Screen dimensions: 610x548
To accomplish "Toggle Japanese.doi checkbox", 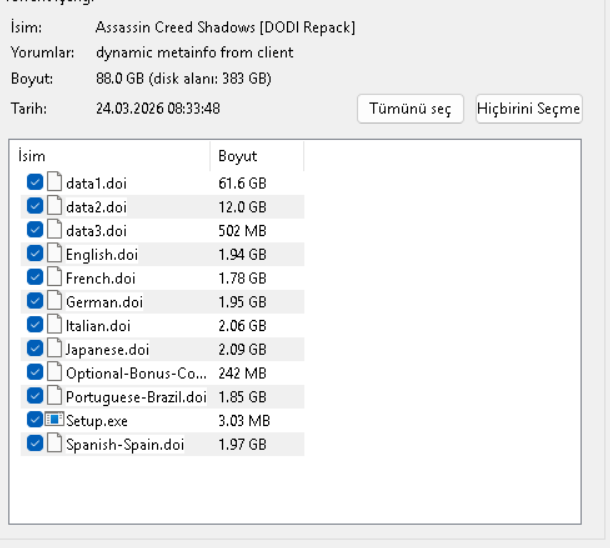I will [x=35, y=348].
